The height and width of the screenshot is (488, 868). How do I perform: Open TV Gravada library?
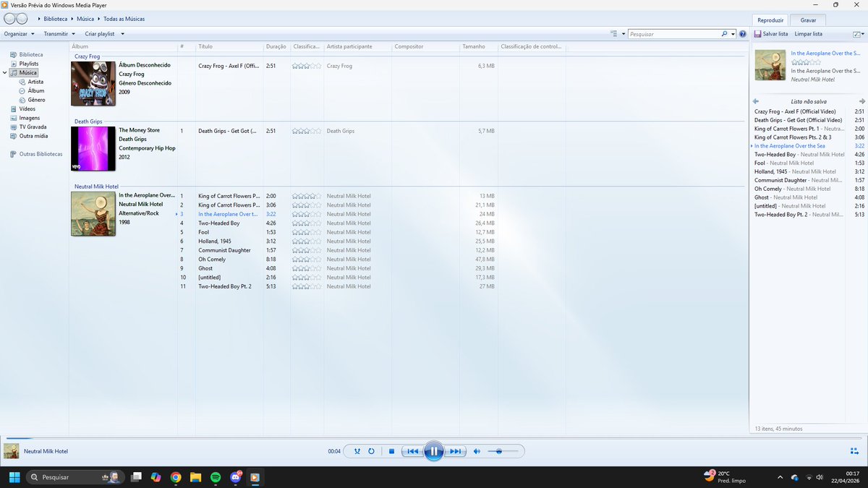pyautogui.click(x=28, y=127)
